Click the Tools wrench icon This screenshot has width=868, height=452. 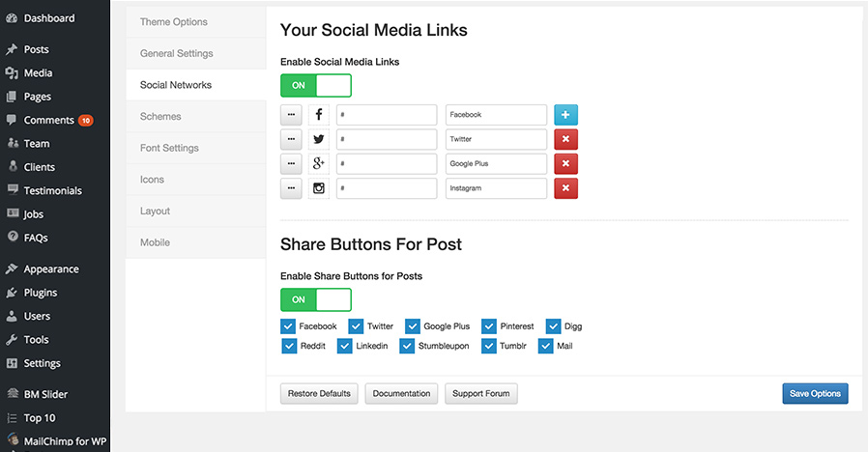coord(12,340)
